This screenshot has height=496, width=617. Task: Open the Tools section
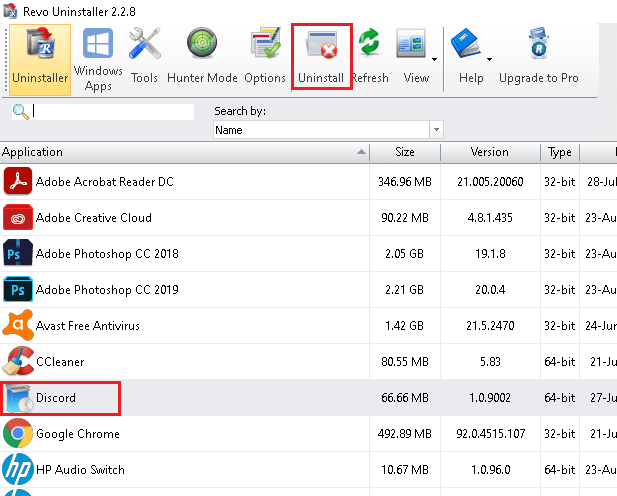[x=144, y=58]
